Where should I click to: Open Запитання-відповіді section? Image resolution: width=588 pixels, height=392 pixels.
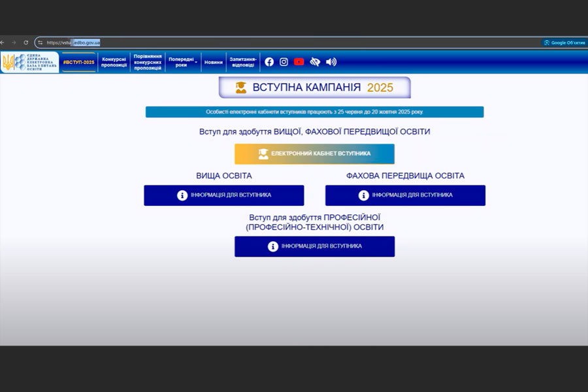pyautogui.click(x=242, y=62)
